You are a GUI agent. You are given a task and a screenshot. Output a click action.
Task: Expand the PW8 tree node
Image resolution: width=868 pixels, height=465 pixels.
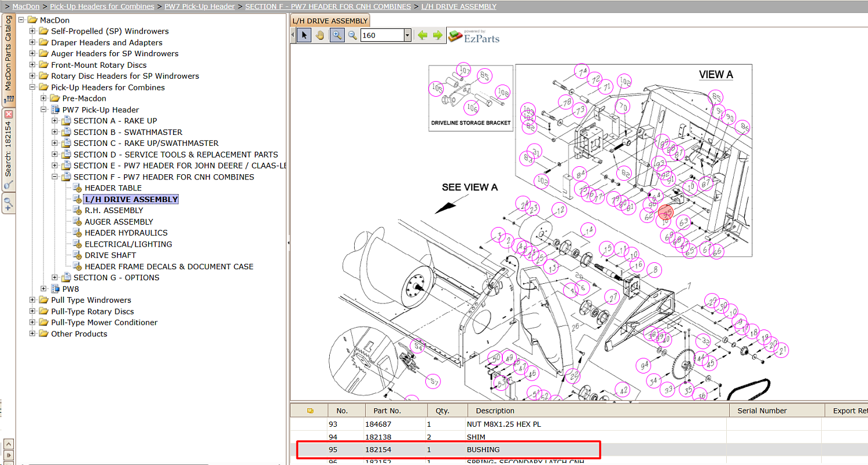point(43,289)
